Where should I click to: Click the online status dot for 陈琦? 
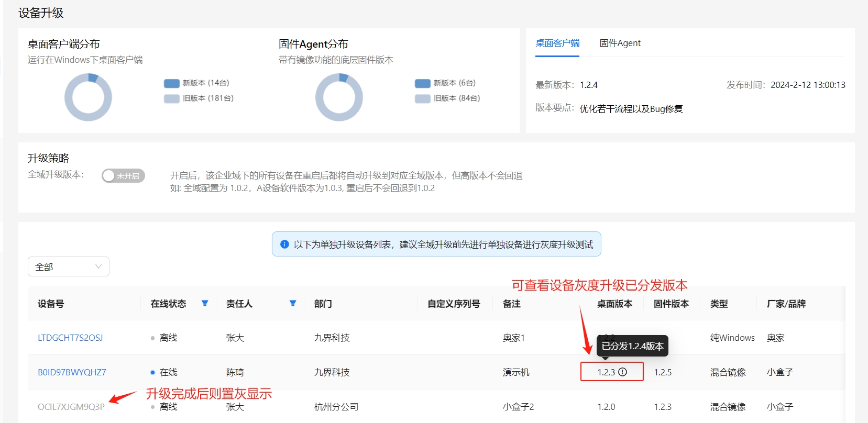pyautogui.click(x=152, y=372)
